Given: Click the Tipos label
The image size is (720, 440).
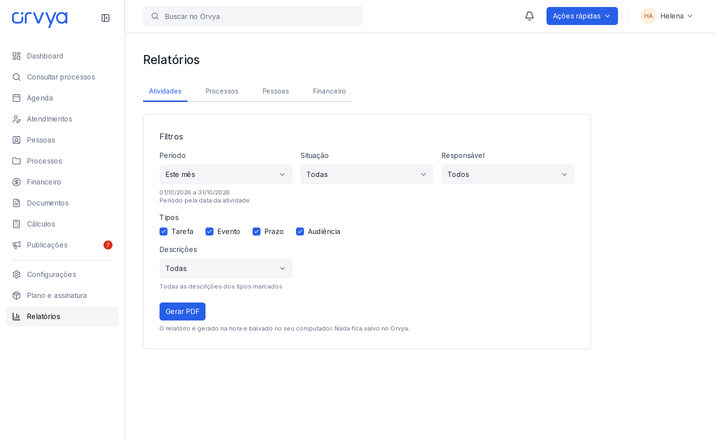Looking at the screenshot, I should [x=169, y=217].
